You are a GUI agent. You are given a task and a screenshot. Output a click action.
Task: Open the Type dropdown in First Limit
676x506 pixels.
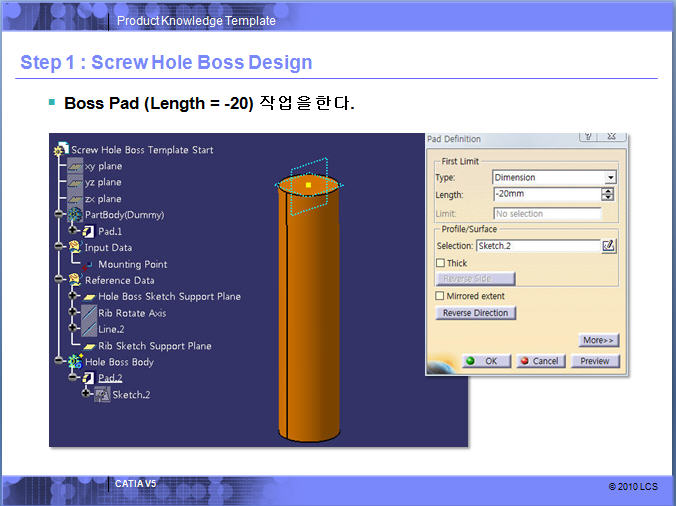(x=609, y=178)
